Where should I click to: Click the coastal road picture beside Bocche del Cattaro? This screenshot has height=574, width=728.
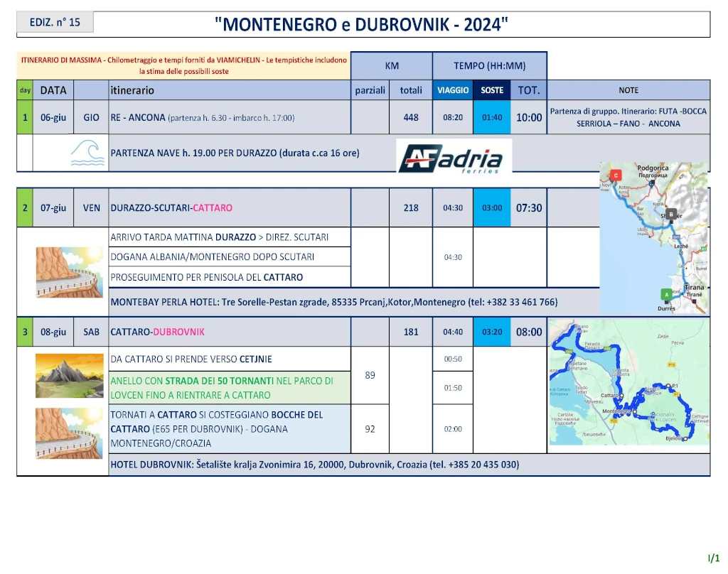70,433
